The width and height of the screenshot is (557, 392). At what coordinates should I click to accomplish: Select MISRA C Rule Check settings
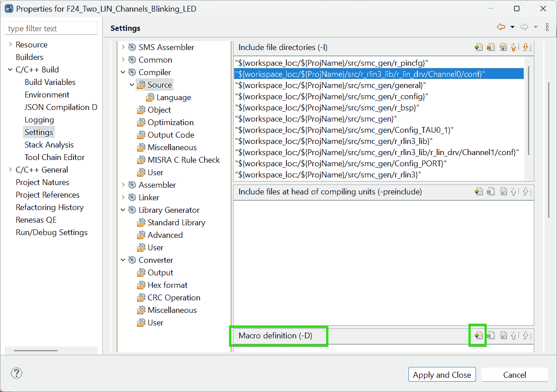[x=183, y=160]
